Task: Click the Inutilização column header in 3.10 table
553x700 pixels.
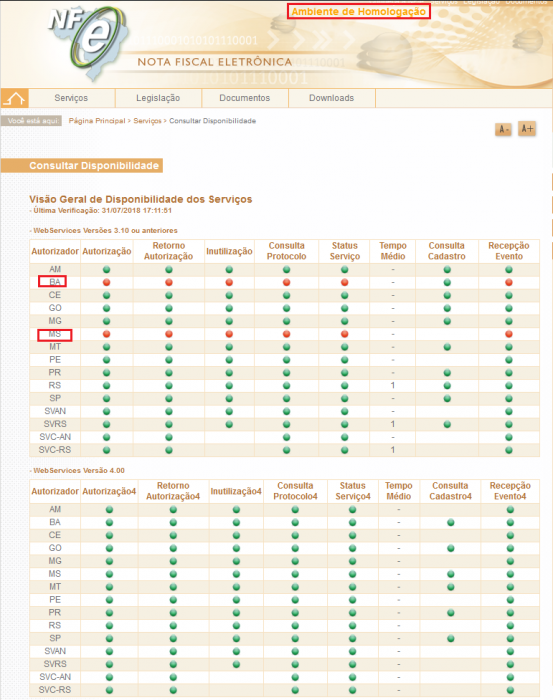Action: [x=229, y=251]
